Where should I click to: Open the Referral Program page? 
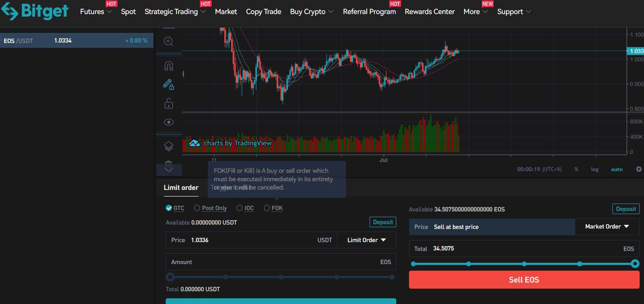[x=370, y=12]
